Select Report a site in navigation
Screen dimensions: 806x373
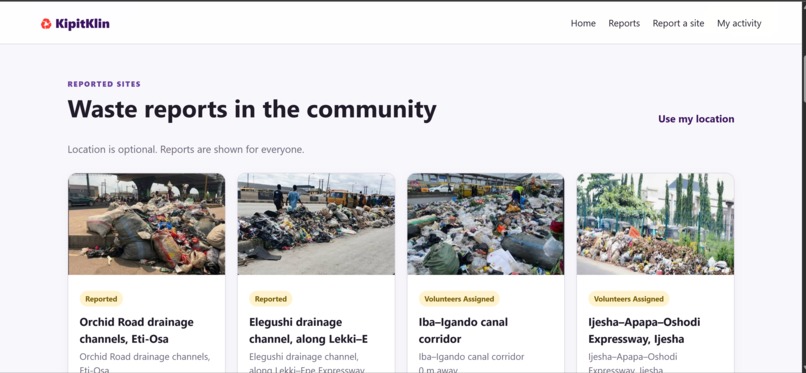(x=678, y=23)
